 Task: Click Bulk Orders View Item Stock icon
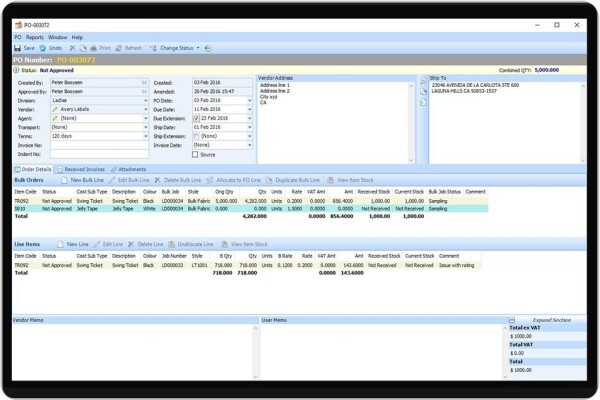click(x=331, y=180)
